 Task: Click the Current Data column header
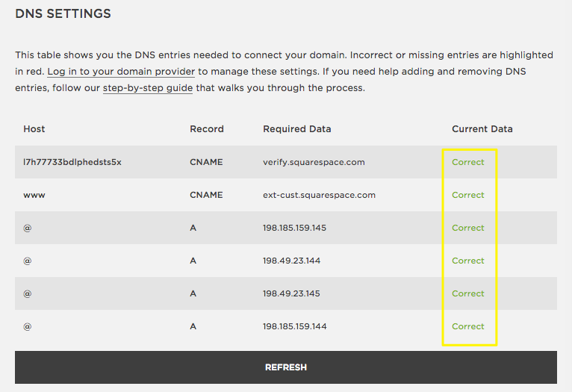click(x=482, y=129)
